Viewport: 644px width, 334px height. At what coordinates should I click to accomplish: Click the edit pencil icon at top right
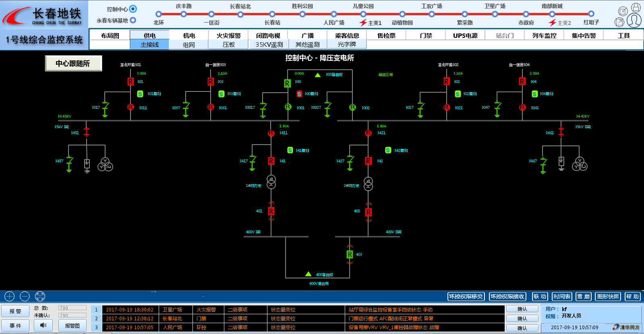(623, 11)
